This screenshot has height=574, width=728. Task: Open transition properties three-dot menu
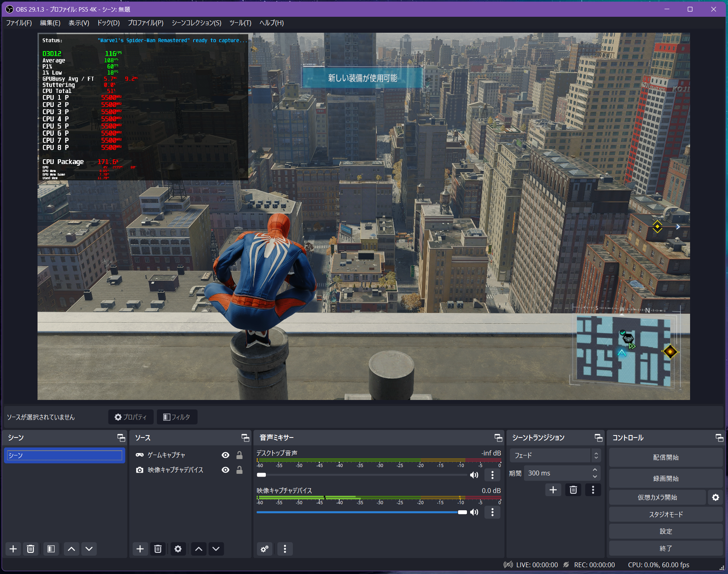593,490
